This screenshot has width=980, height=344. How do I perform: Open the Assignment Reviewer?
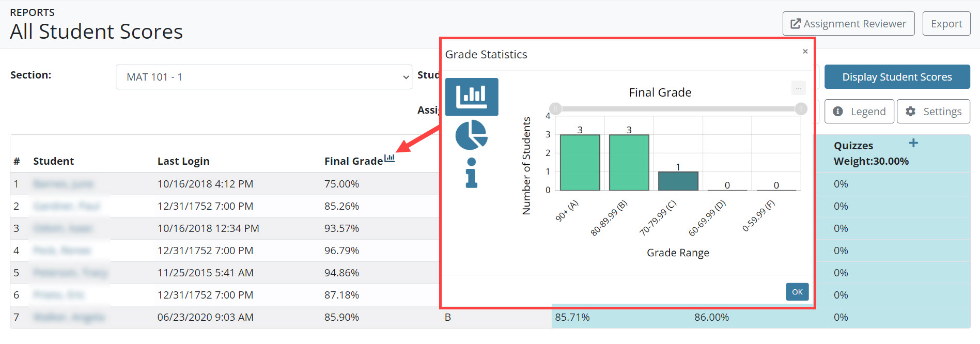(x=848, y=24)
